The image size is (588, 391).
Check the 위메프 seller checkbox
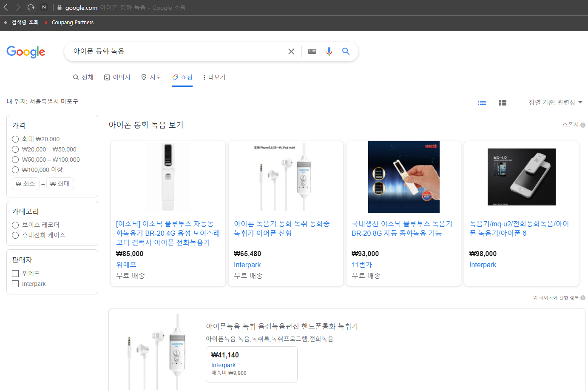15,274
